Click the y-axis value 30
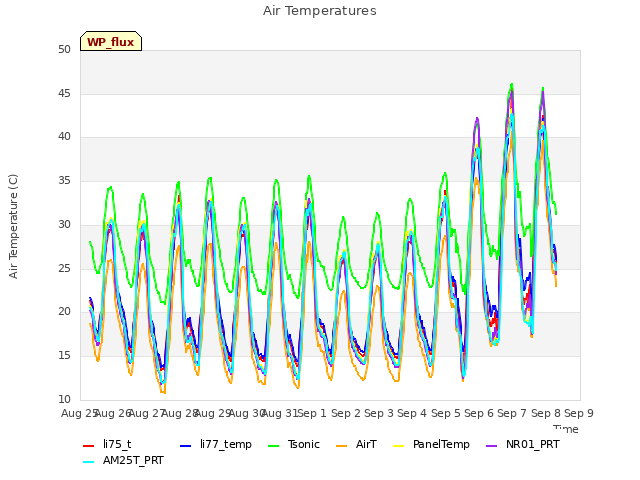The image size is (640, 480). click(64, 224)
